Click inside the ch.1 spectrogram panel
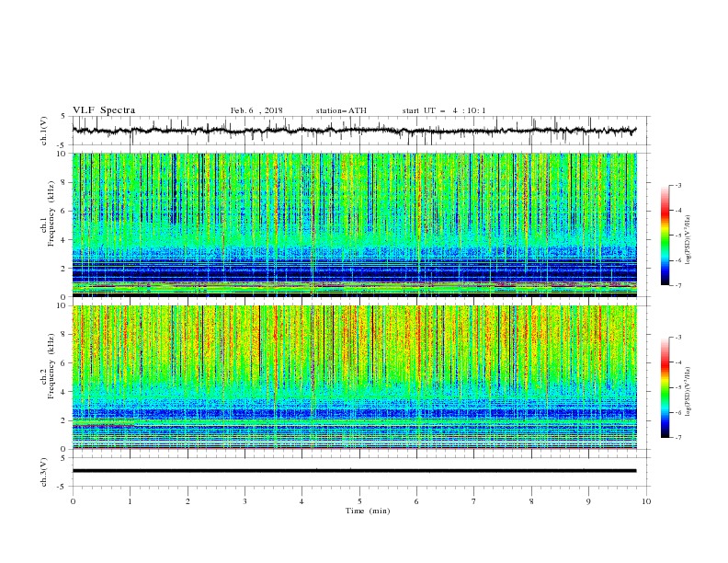This screenshot has height=563, width=728. [354, 224]
